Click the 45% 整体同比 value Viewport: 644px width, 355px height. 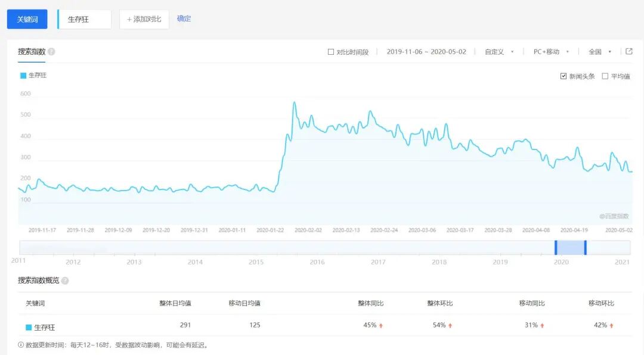tap(370, 325)
